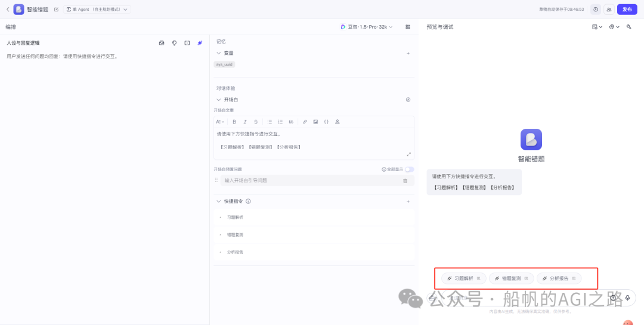Insert a link in 开场白 editor
Image resolution: width=644 pixels, height=325 pixels.
pyautogui.click(x=305, y=122)
